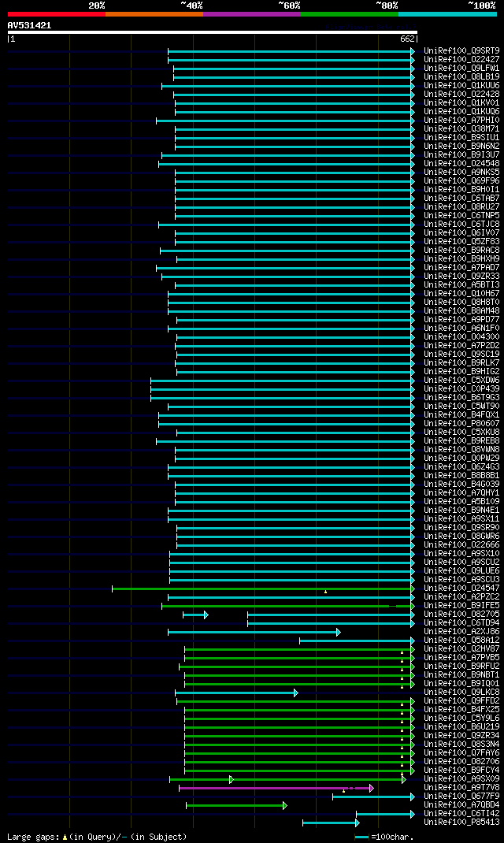
Task: Click the =100char. scale label
Action: point(392,837)
